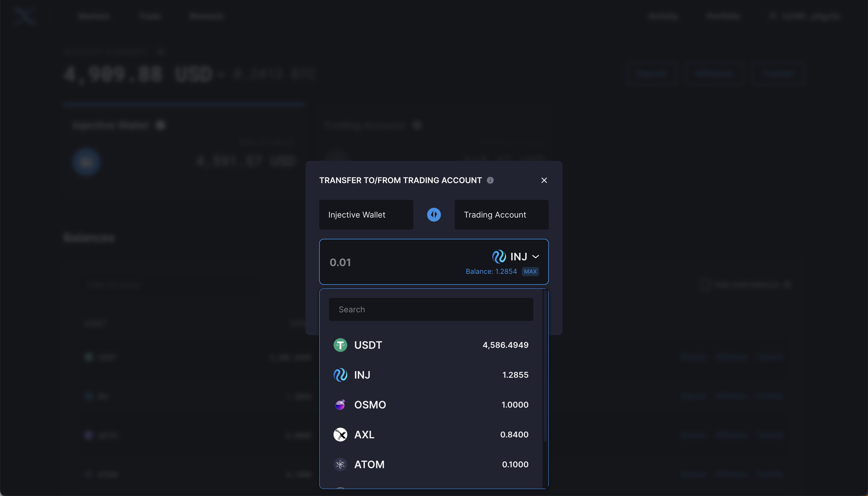Screen dimensions: 868x496
Task: Open the INJ token dropdown chevron
Action: [536, 257]
